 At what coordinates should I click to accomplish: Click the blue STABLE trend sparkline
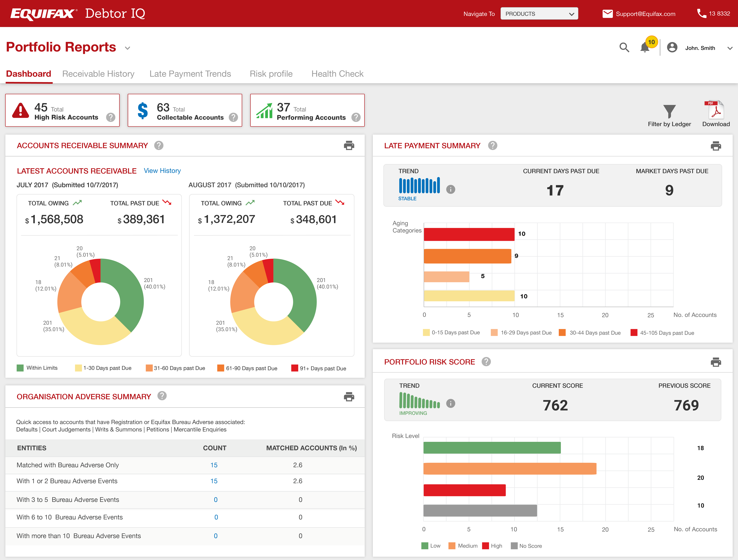tap(419, 185)
